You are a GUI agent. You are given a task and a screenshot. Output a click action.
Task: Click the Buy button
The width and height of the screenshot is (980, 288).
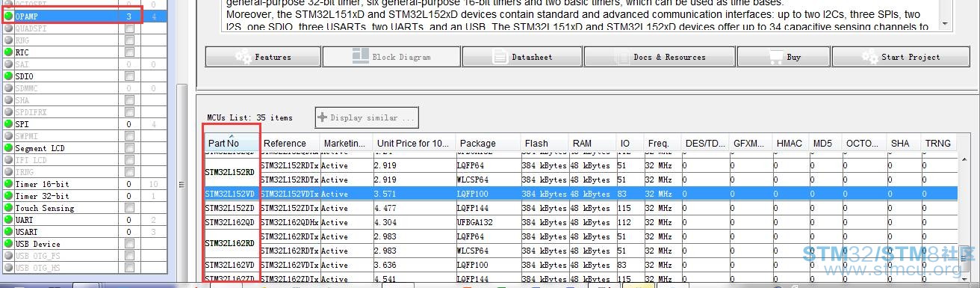click(784, 57)
